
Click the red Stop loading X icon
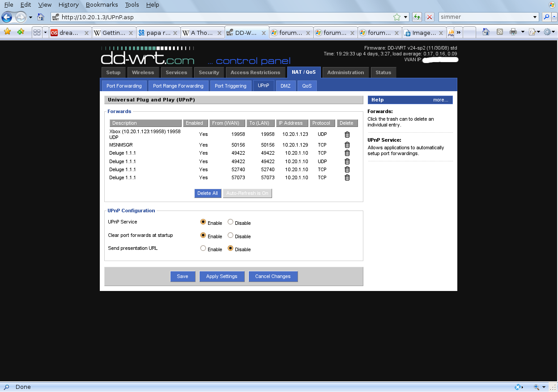[430, 17]
